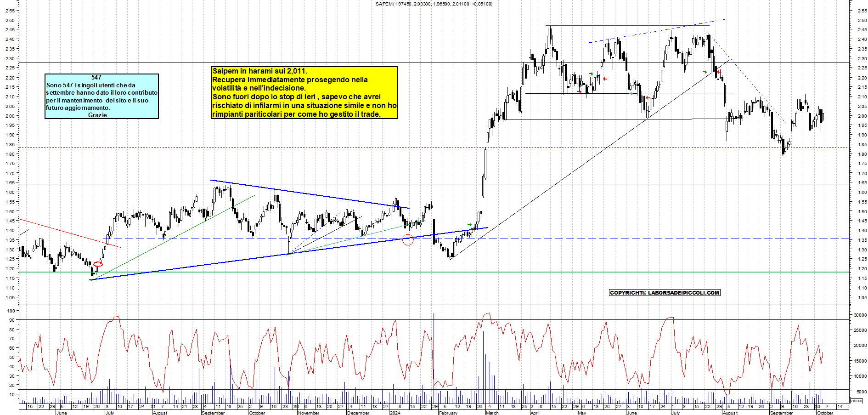
Task: Click "Grazie" in the cyan contribution box
Action: [x=97, y=115]
